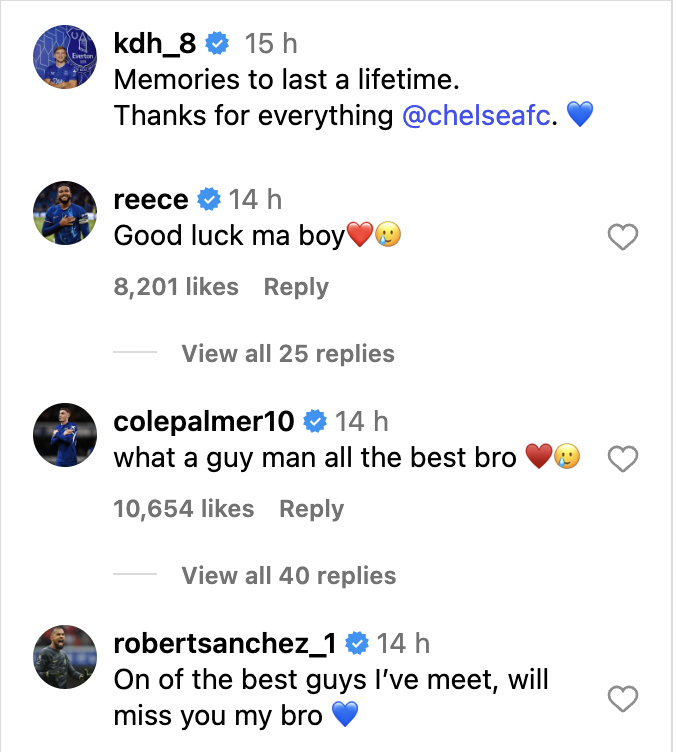Reply to reece's comment

296,287
